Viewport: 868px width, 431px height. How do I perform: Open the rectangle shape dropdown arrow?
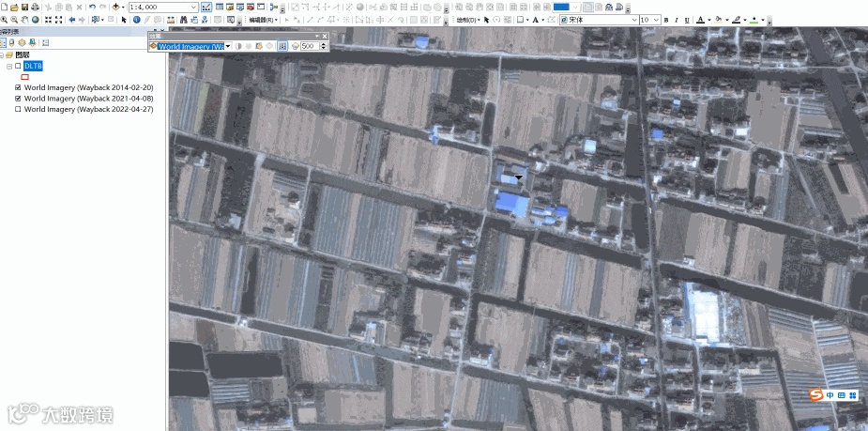pos(527,20)
